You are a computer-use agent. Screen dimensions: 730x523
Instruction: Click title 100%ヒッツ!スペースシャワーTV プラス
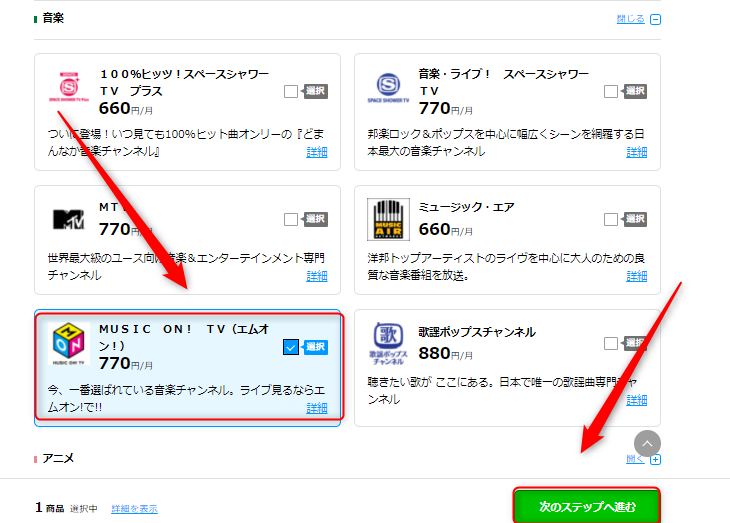pyautogui.click(x=184, y=82)
